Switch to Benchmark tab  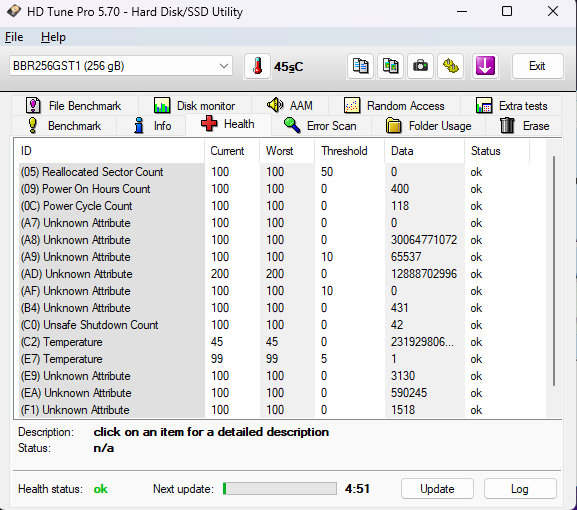click(x=64, y=125)
